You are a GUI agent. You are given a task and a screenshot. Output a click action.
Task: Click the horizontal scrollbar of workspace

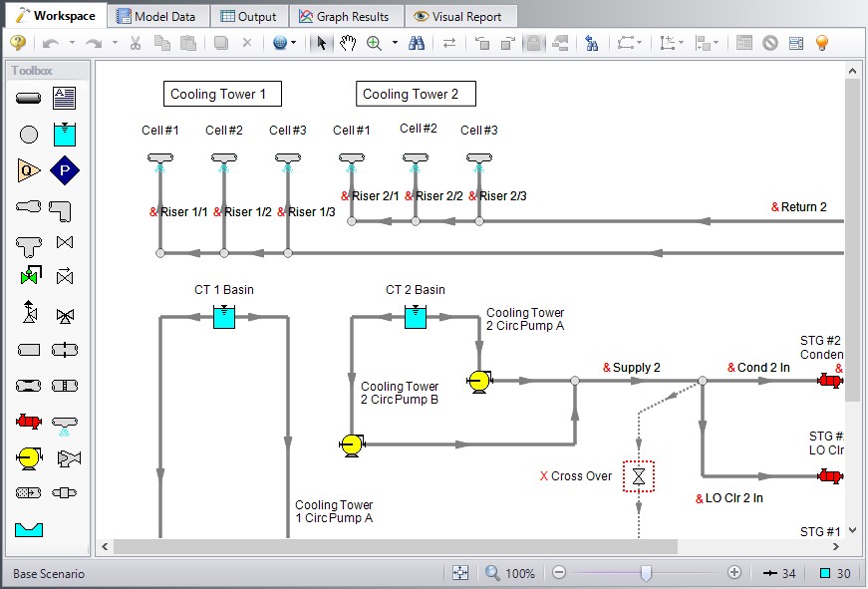click(396, 547)
